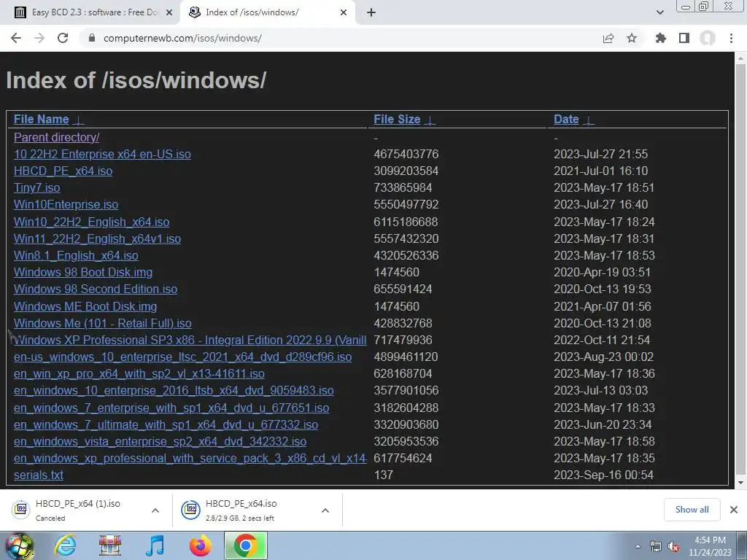Download en-us_windows_10_enterprise_ltsc_2021 iso

pos(182,357)
